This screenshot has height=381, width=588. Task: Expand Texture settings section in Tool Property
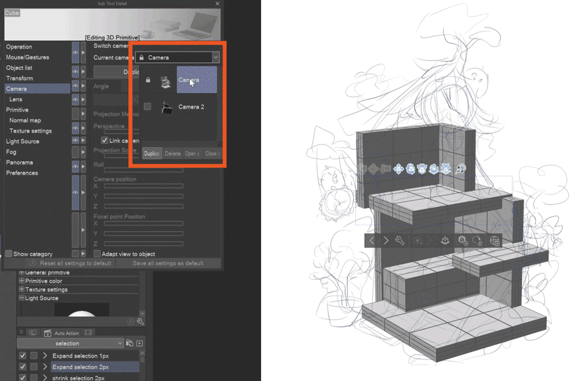point(21,289)
